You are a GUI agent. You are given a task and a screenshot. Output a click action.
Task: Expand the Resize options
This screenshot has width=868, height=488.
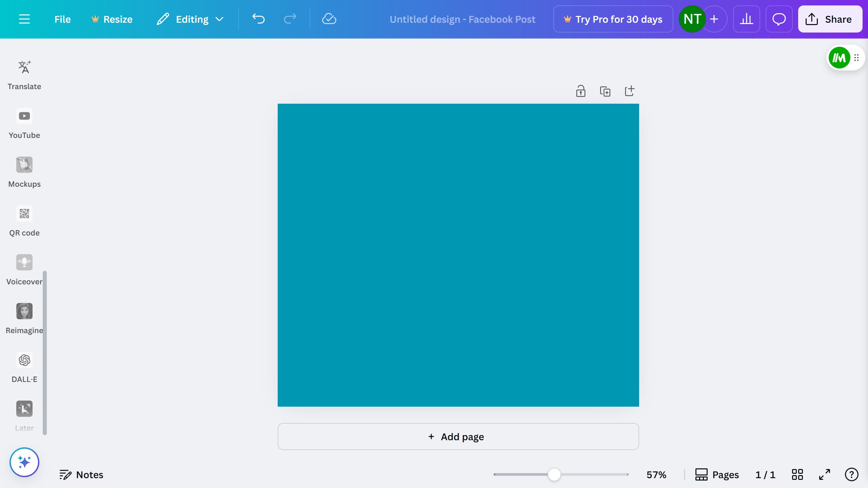point(112,19)
